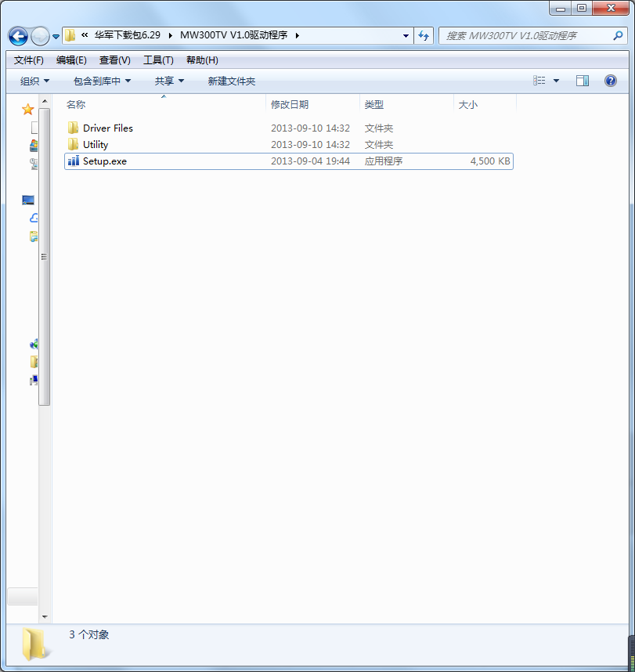Image resolution: width=635 pixels, height=672 pixels.
Task: Click the 新建文件夹 button
Action: 231,81
